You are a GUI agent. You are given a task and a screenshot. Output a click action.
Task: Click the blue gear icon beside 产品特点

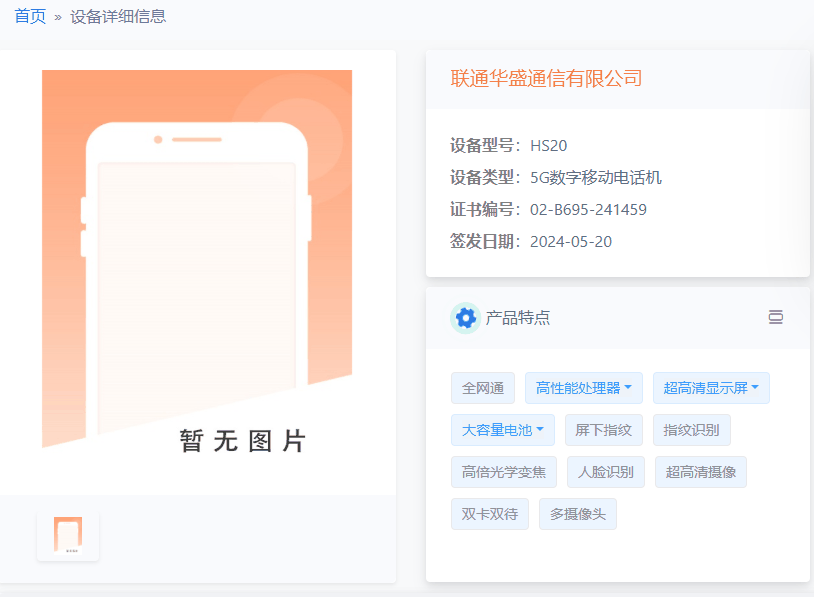click(x=465, y=318)
